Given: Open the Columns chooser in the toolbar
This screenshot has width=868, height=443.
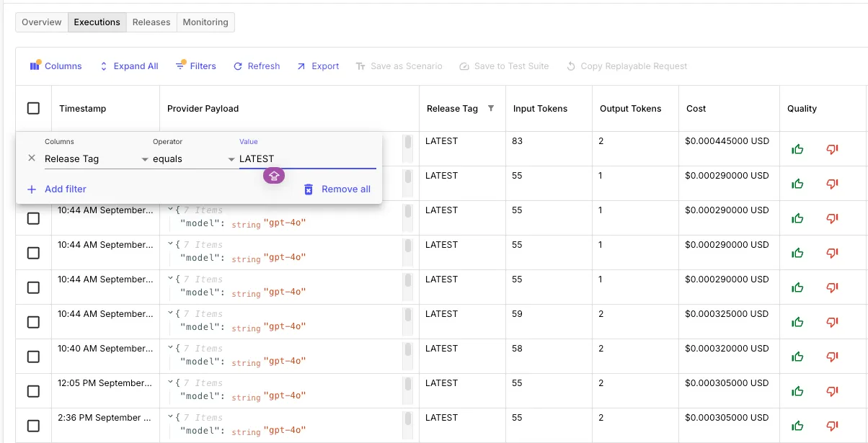Looking at the screenshot, I should pyautogui.click(x=56, y=66).
